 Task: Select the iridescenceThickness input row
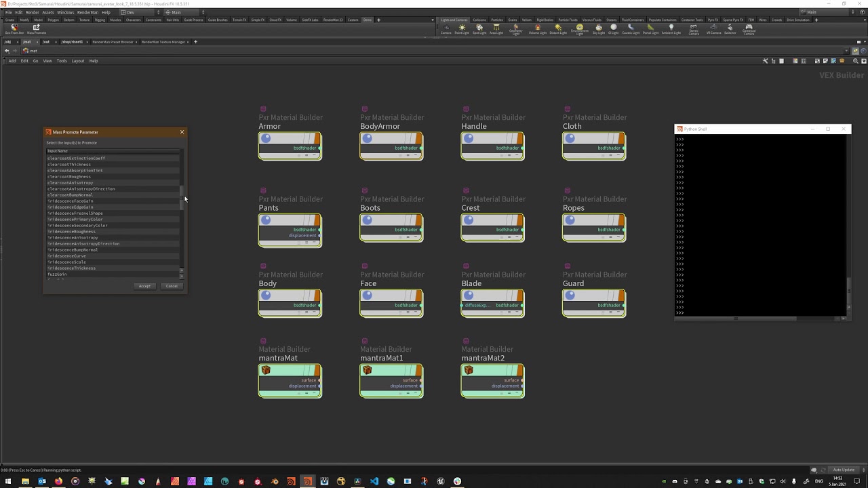tap(113, 268)
